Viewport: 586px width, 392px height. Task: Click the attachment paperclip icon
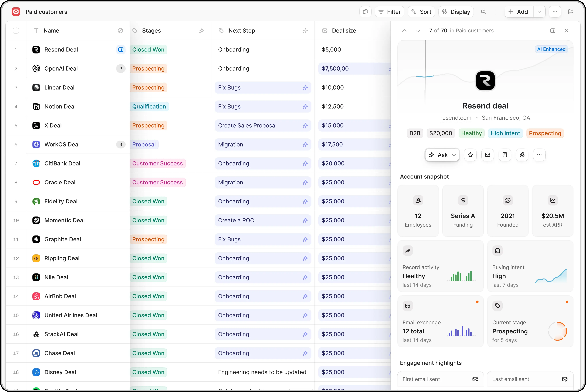tap(522, 155)
